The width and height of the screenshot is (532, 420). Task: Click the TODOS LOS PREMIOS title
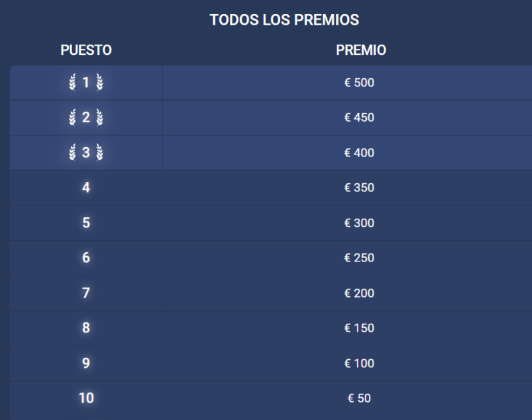284,19
